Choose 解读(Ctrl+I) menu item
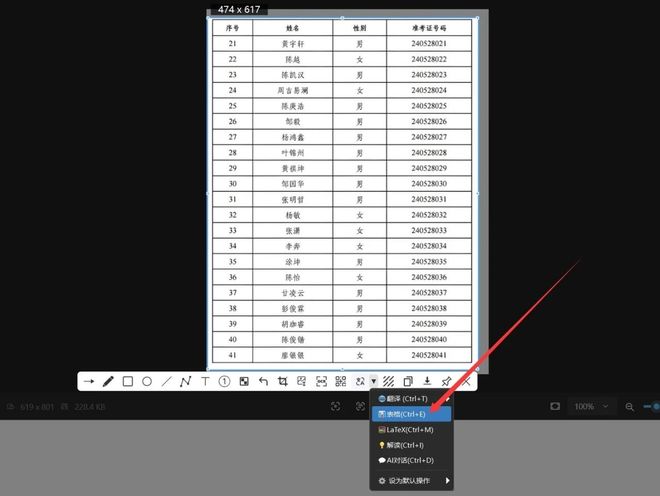This screenshot has width=660, height=496. (411, 445)
